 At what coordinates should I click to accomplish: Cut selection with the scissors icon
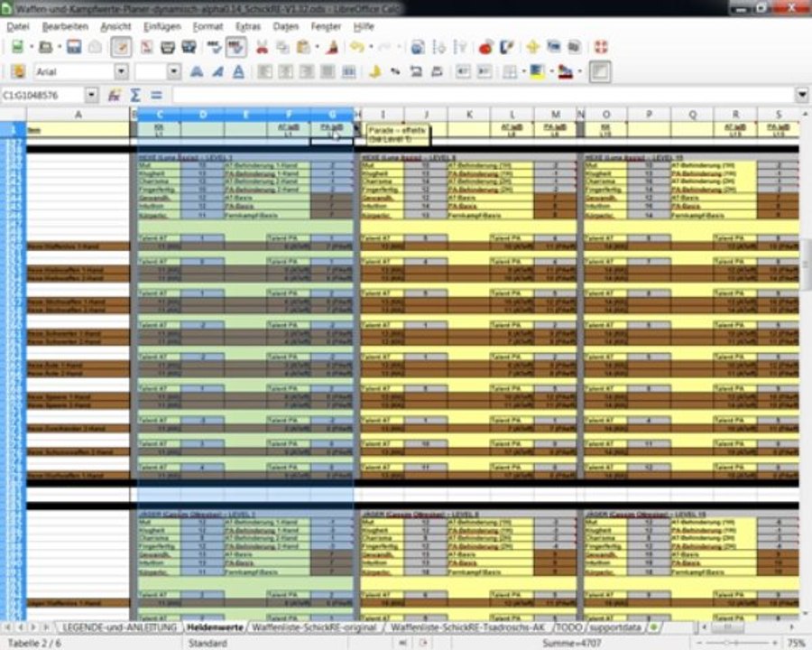coord(262,47)
